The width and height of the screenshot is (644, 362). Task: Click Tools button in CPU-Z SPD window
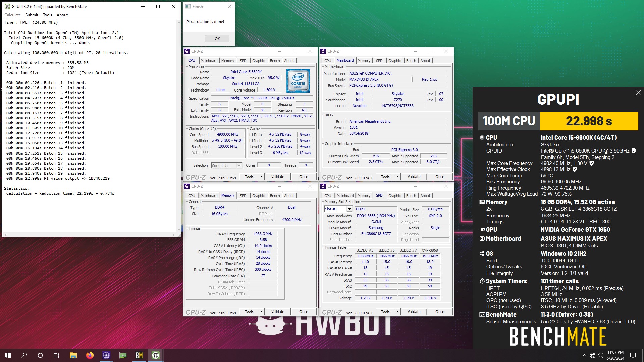click(385, 312)
